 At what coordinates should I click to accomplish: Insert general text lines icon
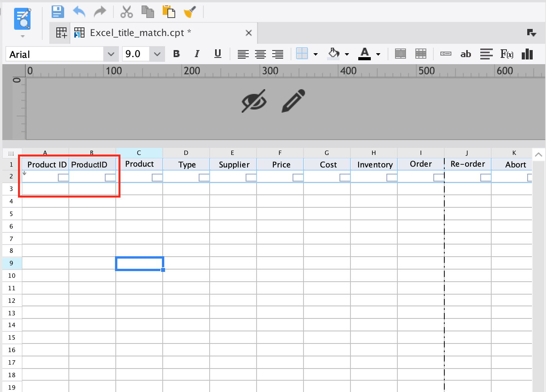[x=486, y=54]
